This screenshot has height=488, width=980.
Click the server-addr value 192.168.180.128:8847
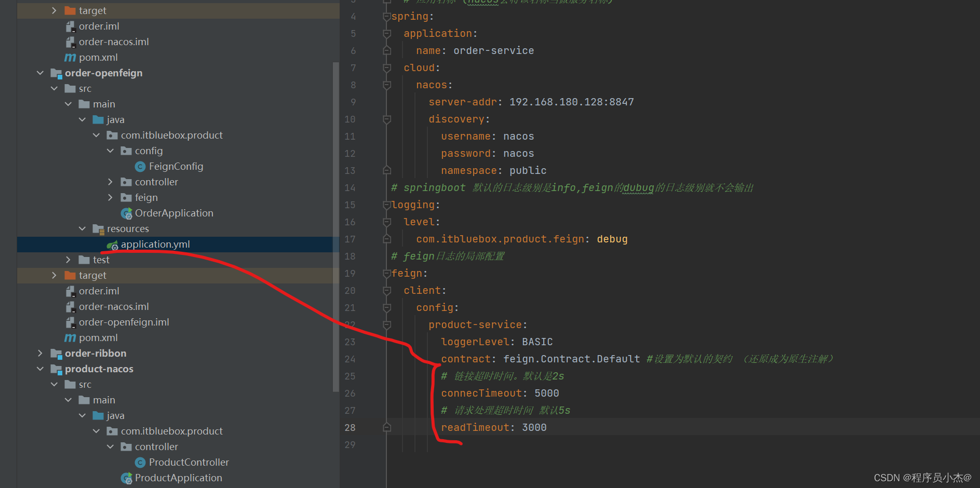[571, 102]
